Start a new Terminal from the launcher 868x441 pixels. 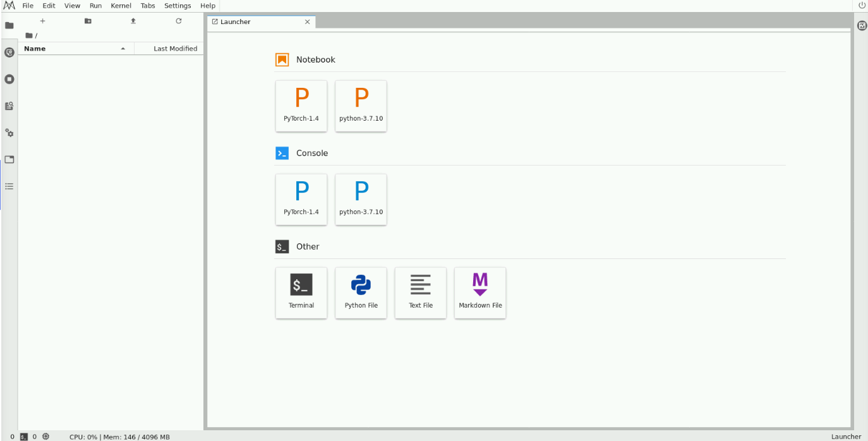tap(301, 293)
